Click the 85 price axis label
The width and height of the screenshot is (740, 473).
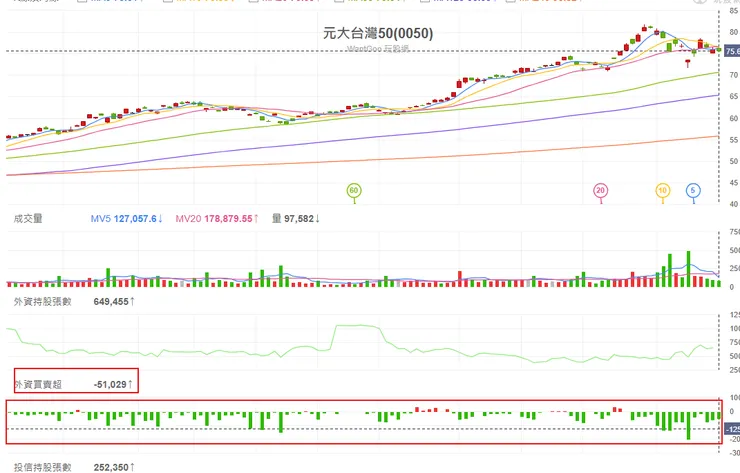click(x=734, y=10)
